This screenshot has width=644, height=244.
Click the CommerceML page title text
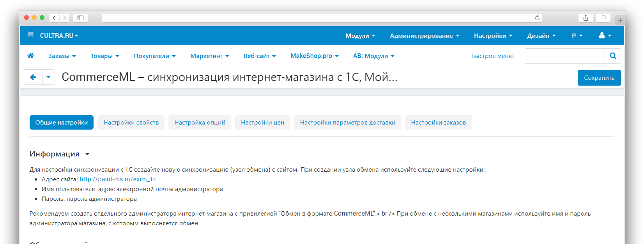pos(229,77)
